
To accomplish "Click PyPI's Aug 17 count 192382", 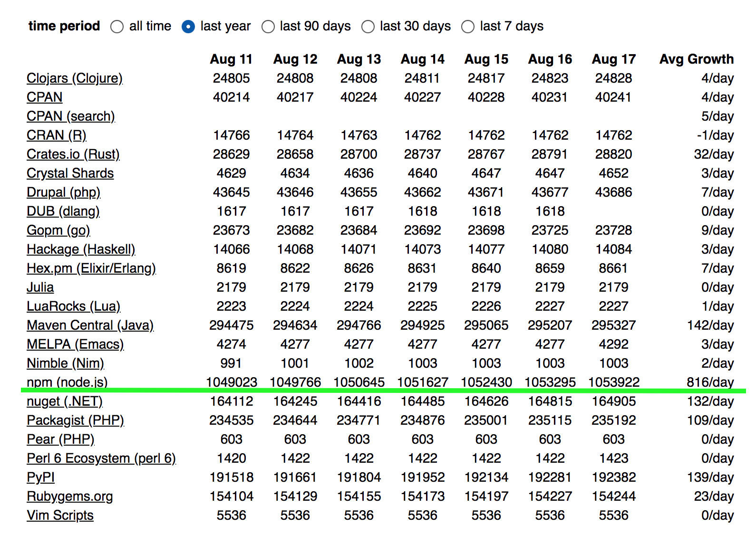I will (x=614, y=477).
